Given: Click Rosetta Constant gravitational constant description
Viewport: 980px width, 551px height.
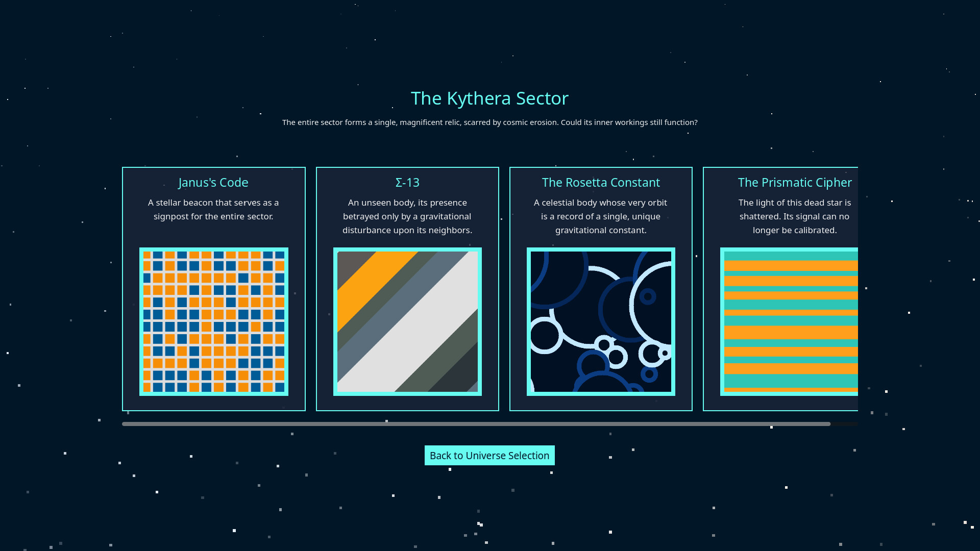Looking at the screenshot, I should click(601, 216).
